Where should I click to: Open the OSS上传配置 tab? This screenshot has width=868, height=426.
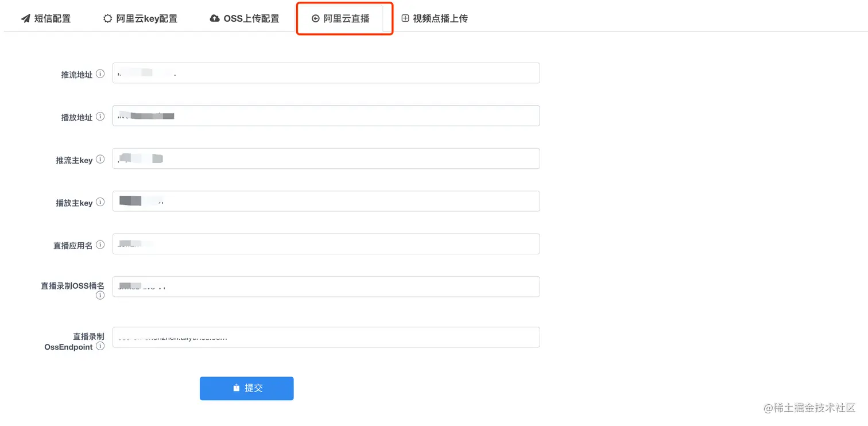click(245, 18)
